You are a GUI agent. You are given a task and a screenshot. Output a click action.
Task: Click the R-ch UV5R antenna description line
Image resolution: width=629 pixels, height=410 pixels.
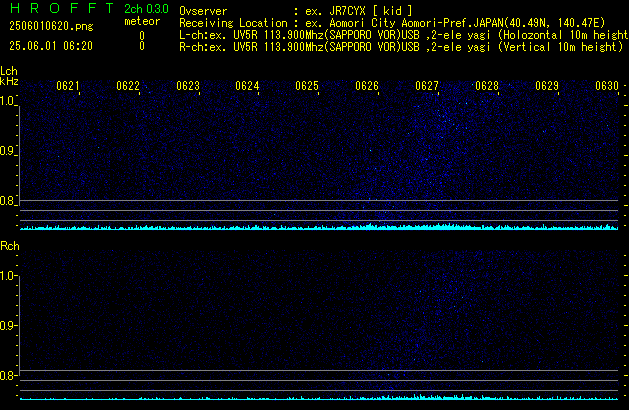pos(401,47)
